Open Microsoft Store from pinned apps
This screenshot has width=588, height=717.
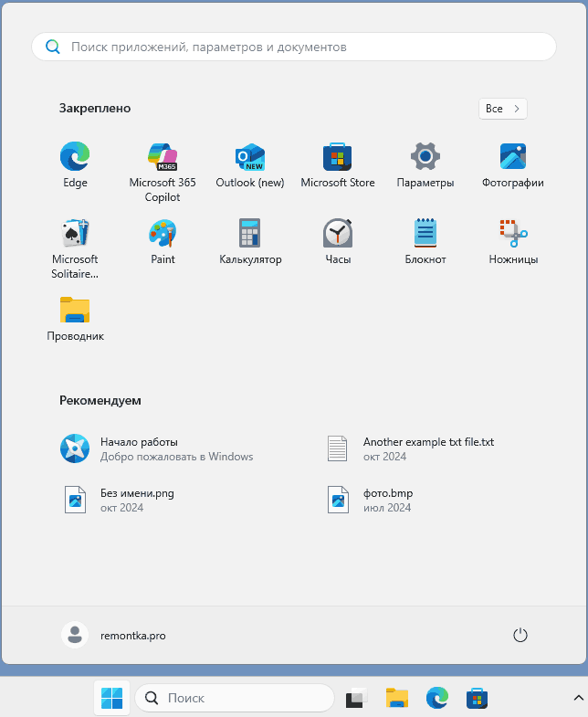[x=338, y=165]
